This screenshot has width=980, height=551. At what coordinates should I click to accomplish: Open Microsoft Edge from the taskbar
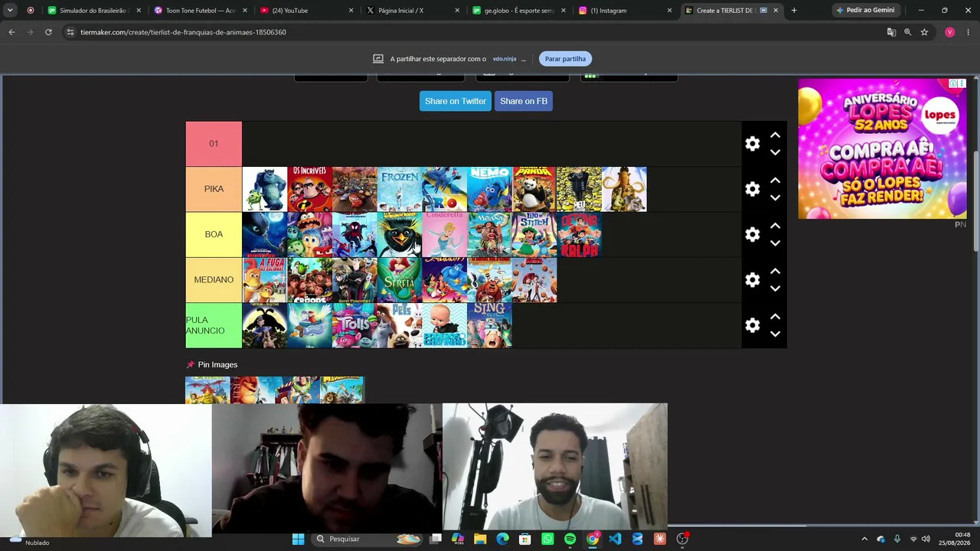[x=502, y=539]
